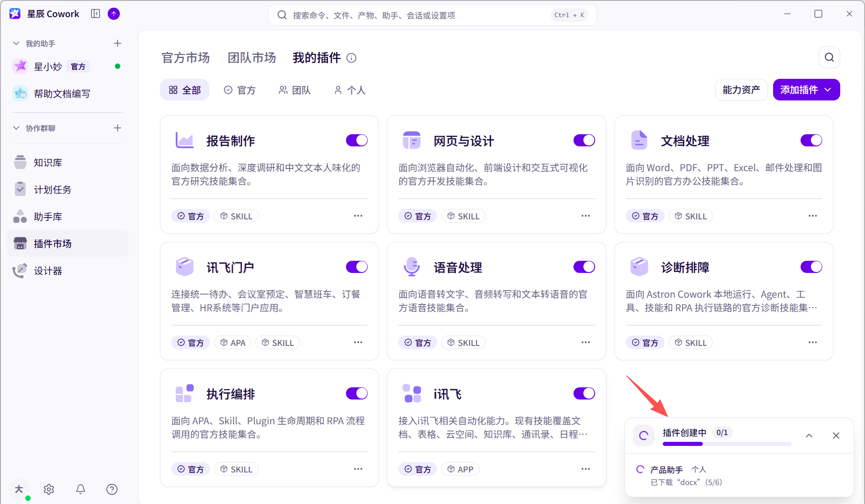Open more options for i讯飞 plugin
Image resolution: width=865 pixels, height=504 pixels.
(586, 469)
